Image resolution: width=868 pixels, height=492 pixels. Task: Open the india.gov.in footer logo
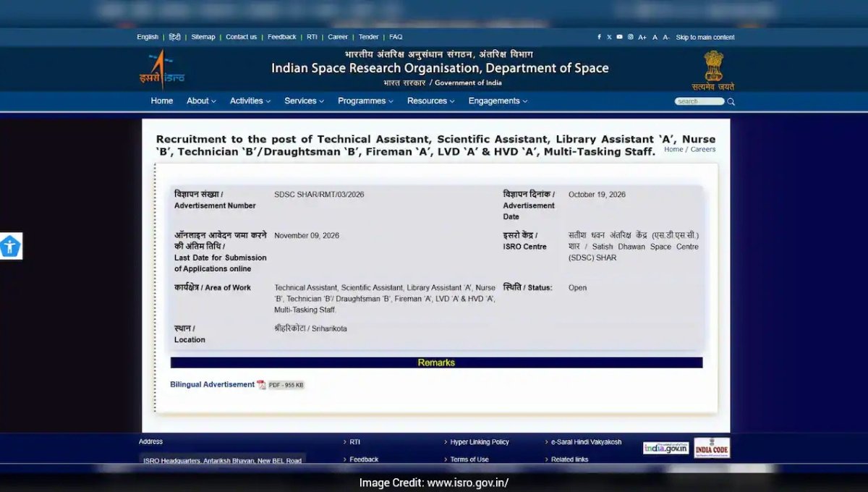(x=666, y=449)
